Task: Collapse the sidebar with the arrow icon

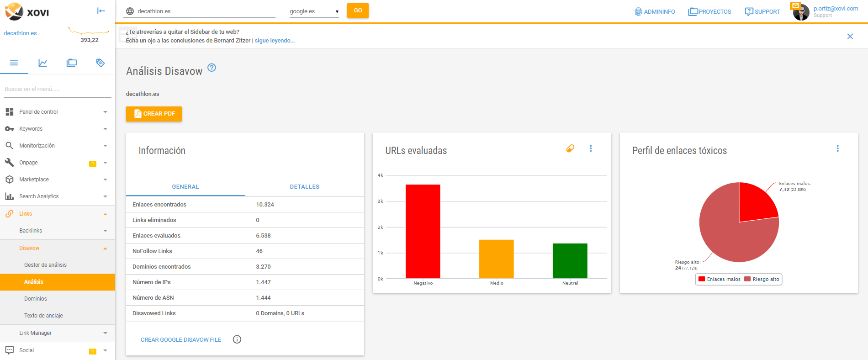Action: click(x=101, y=11)
